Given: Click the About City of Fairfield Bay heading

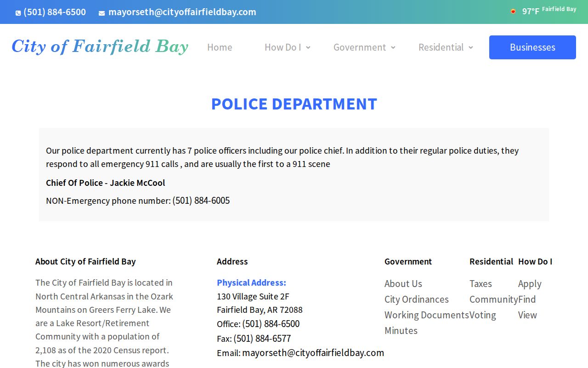Looking at the screenshot, I should (x=85, y=261).
